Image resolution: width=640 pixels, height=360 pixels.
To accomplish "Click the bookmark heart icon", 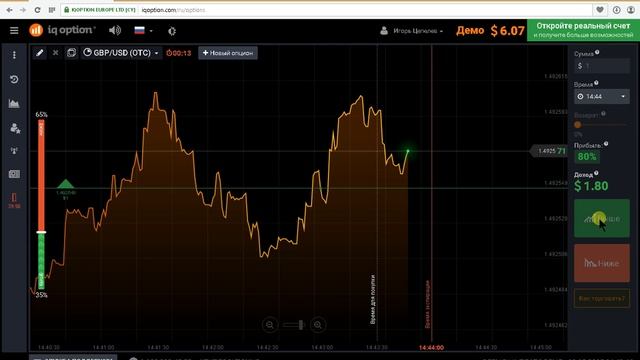I will pos(600,10).
